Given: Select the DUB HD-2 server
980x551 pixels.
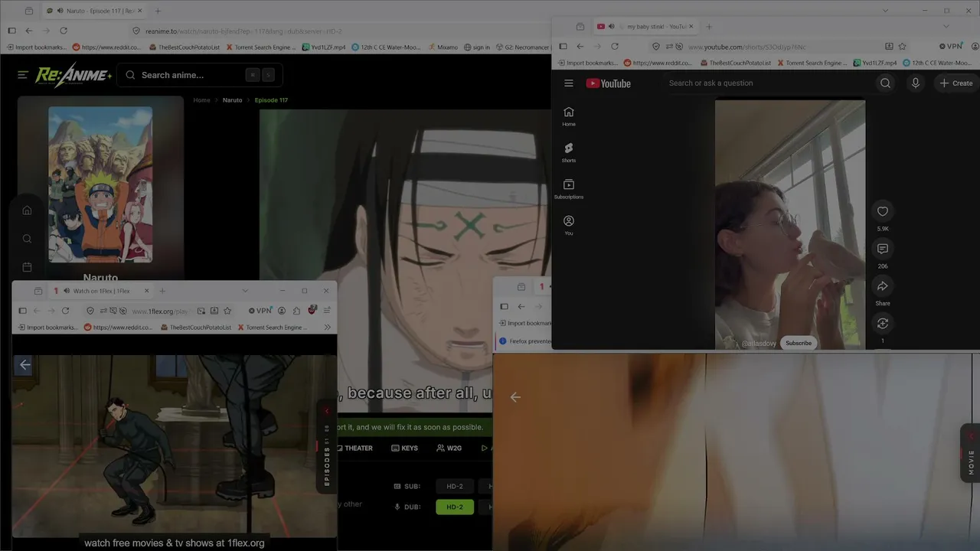Looking at the screenshot, I should pos(455,507).
